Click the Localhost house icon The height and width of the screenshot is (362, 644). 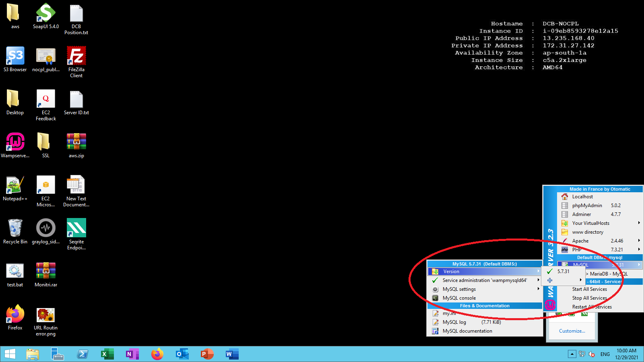point(565,197)
